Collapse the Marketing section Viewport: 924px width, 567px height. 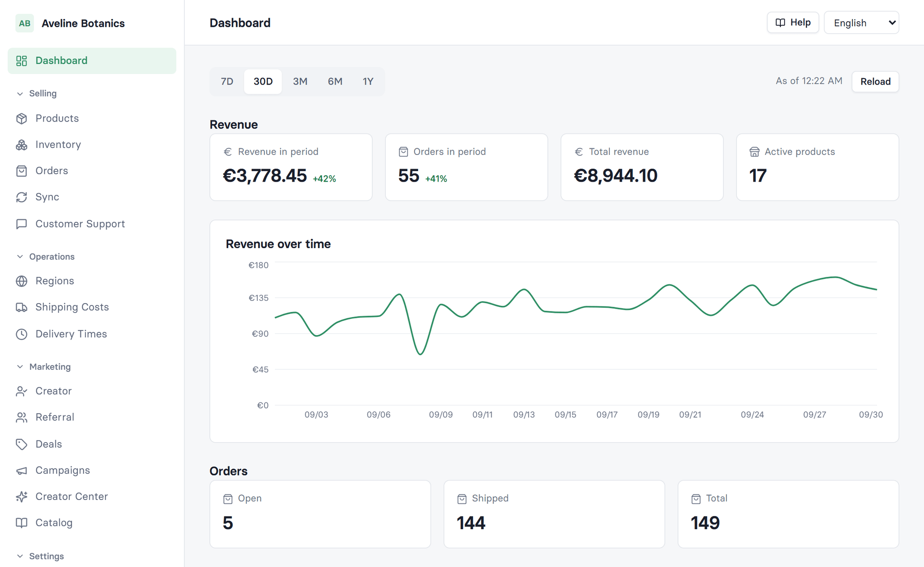click(x=20, y=366)
